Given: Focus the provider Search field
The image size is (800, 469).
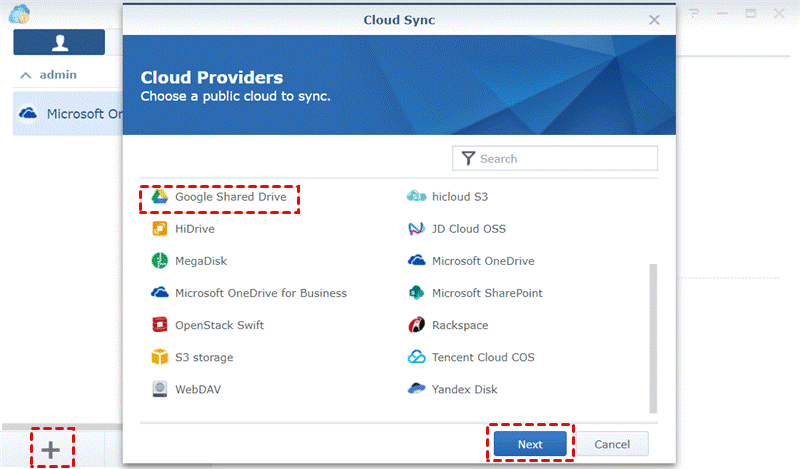Looking at the screenshot, I should (x=555, y=159).
